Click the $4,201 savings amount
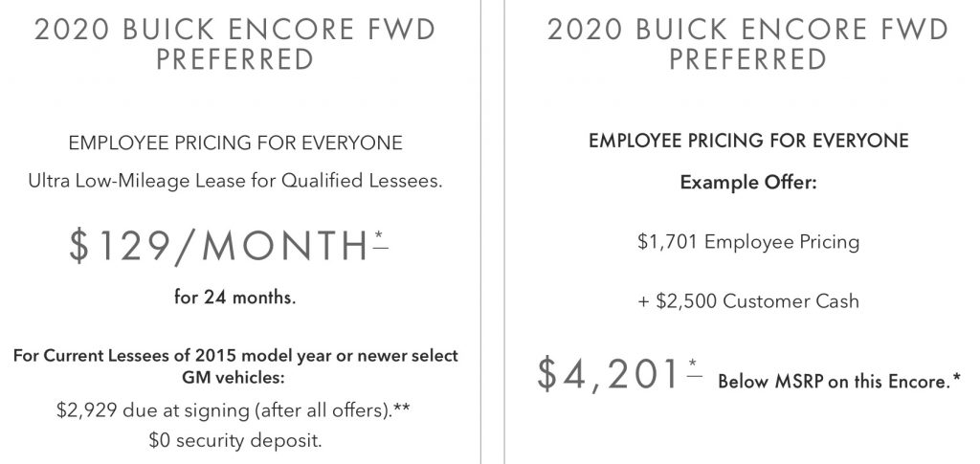 (608, 375)
